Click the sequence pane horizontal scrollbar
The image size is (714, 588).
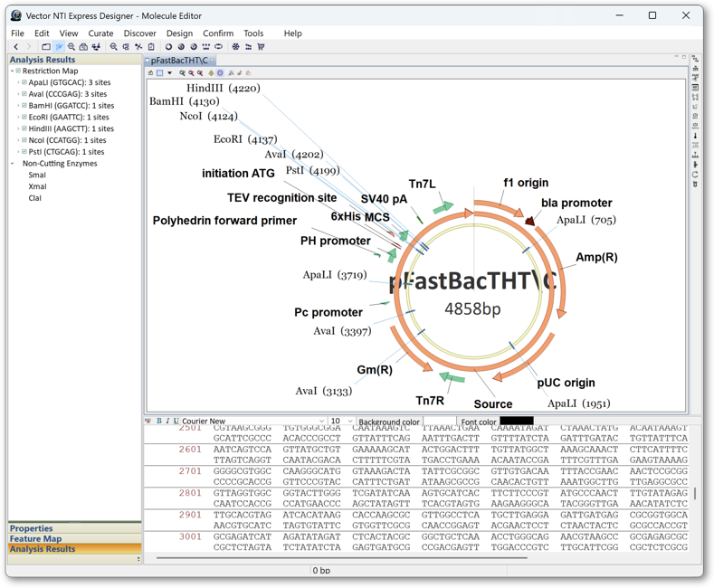tap(341, 557)
